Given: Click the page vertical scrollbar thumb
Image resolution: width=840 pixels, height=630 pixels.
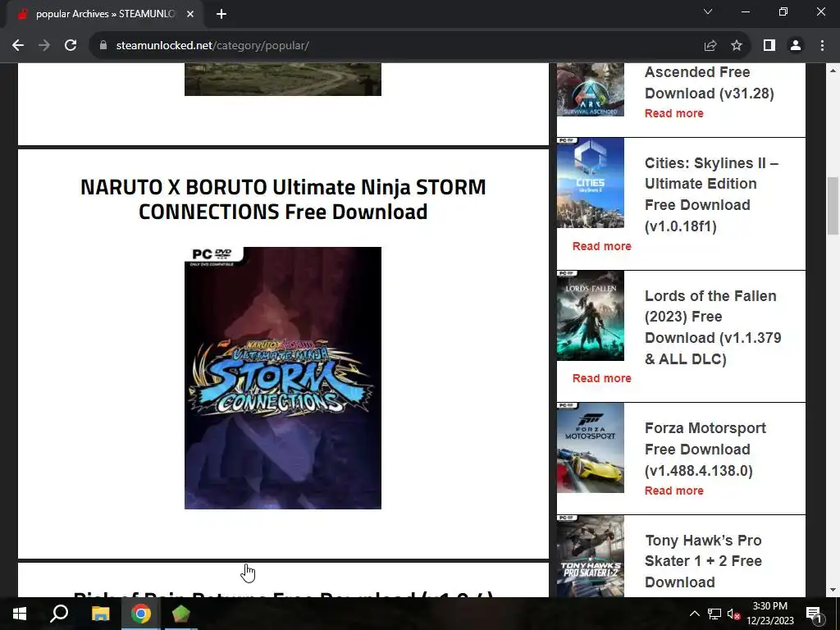Looking at the screenshot, I should (833, 206).
